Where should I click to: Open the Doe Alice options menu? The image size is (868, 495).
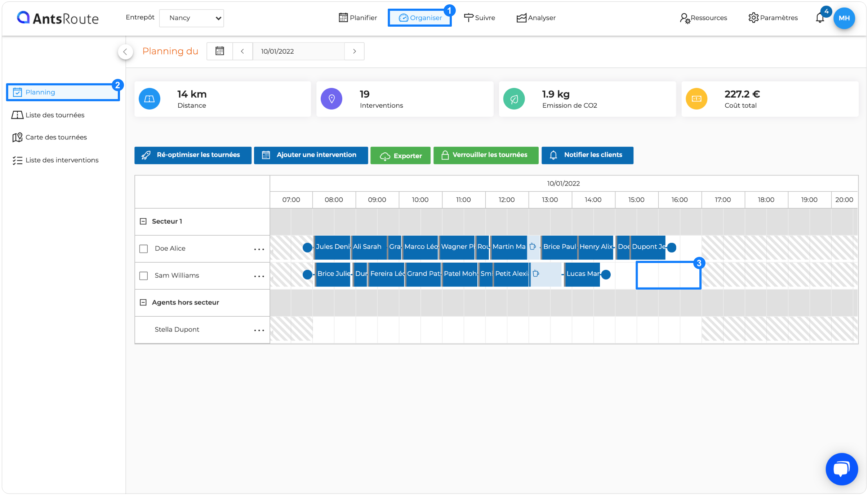click(259, 249)
